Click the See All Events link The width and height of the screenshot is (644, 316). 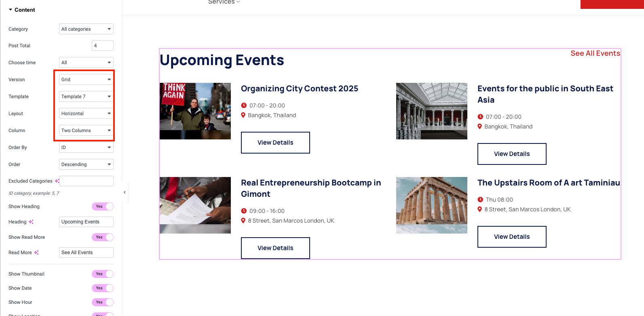[595, 53]
